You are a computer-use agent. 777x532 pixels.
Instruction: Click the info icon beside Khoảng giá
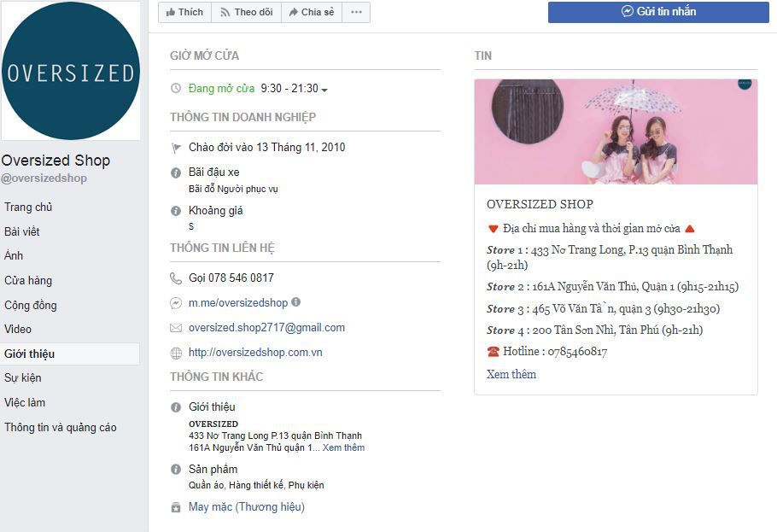click(176, 211)
